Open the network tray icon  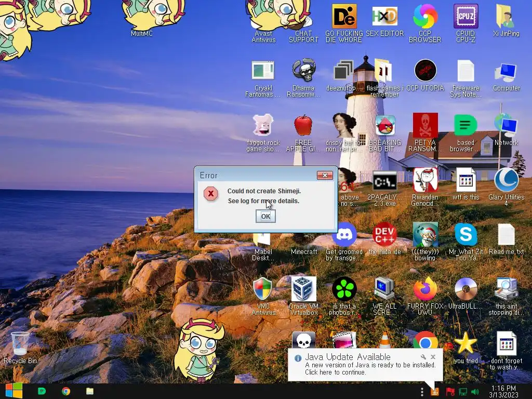click(x=463, y=392)
